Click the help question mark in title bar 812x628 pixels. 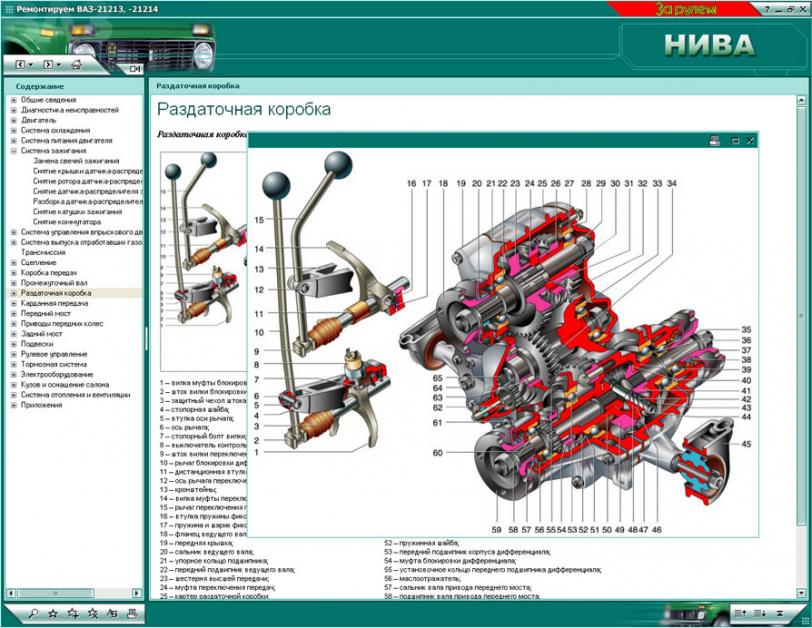pyautogui.click(x=767, y=9)
